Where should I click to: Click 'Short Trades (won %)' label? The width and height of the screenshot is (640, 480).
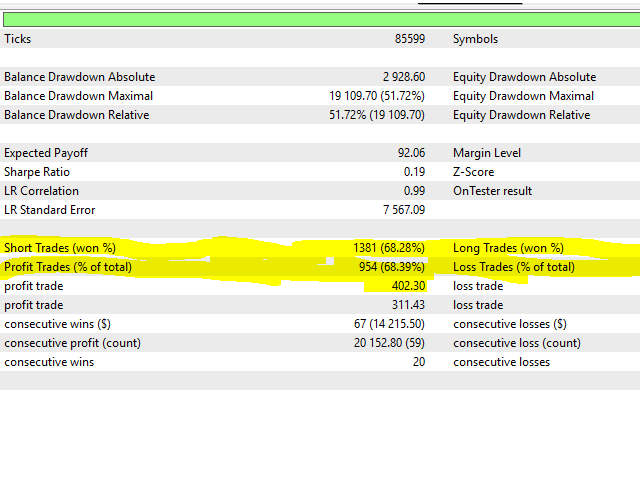coord(60,248)
